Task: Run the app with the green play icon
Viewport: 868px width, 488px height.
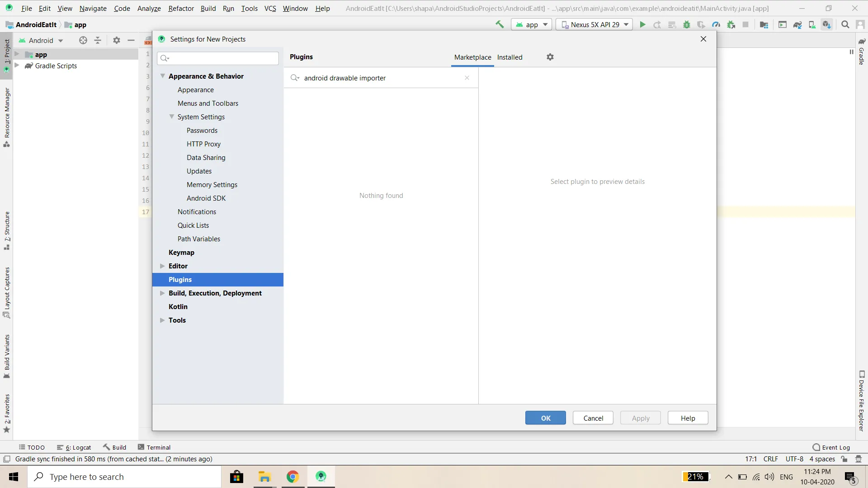Action: tap(642, 24)
